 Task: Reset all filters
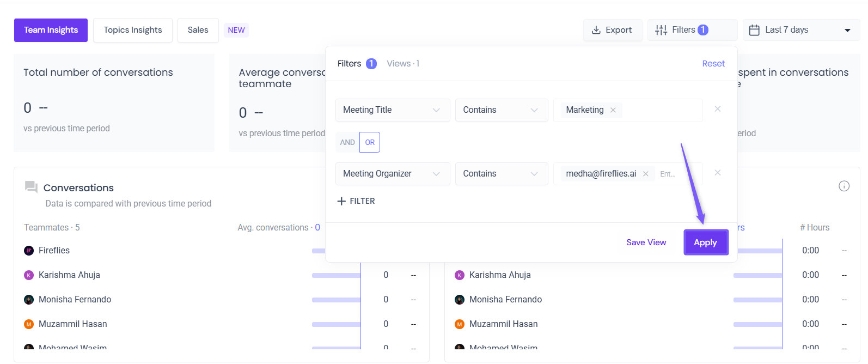[x=713, y=64]
